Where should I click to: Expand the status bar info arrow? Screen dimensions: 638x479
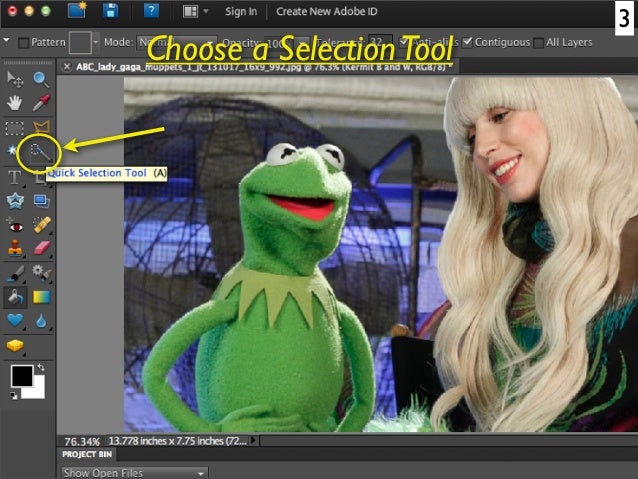point(254,440)
